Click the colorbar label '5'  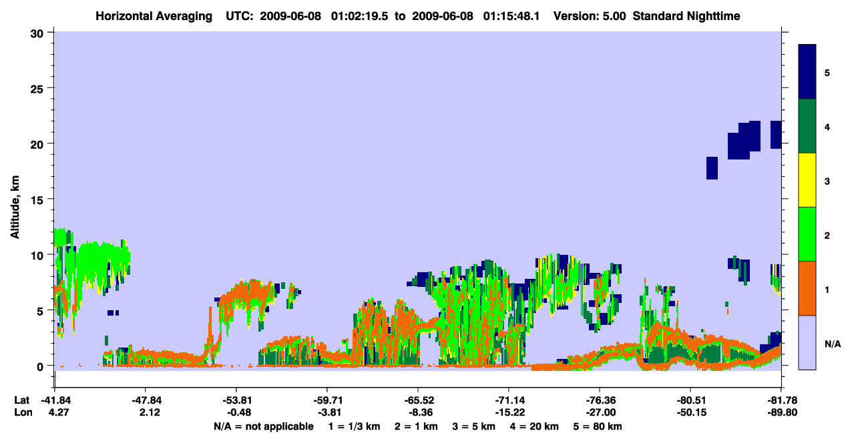(827, 72)
